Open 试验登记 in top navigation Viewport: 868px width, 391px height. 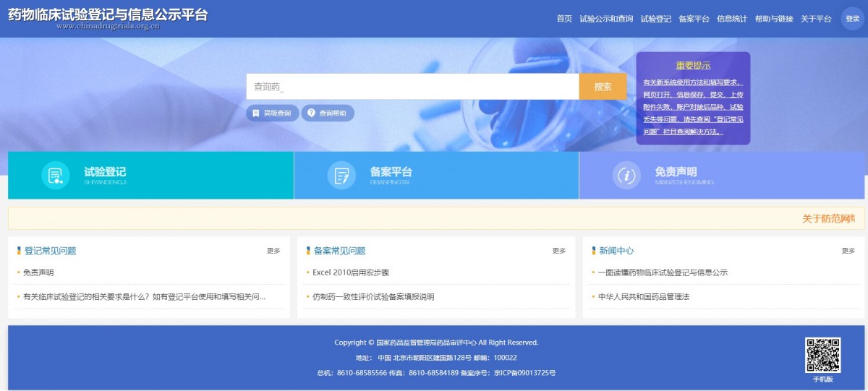655,19
